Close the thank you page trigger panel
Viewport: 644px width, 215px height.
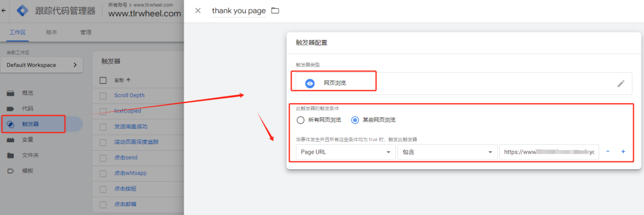click(198, 11)
